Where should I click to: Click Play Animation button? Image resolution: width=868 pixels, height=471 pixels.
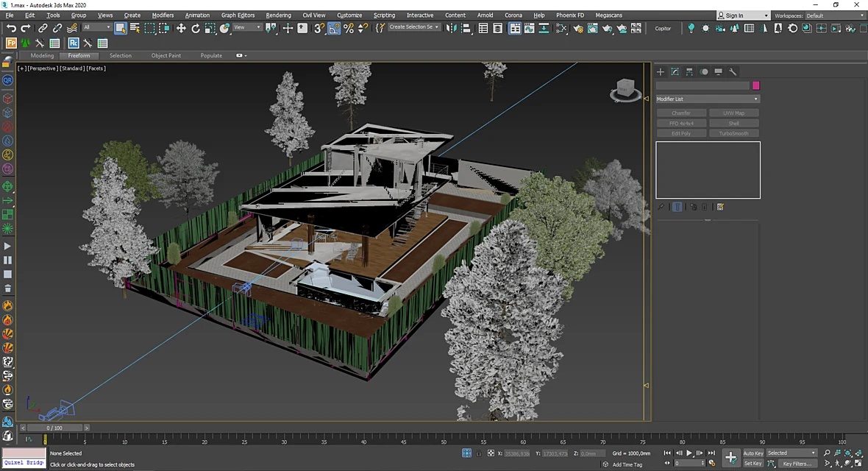(689, 453)
